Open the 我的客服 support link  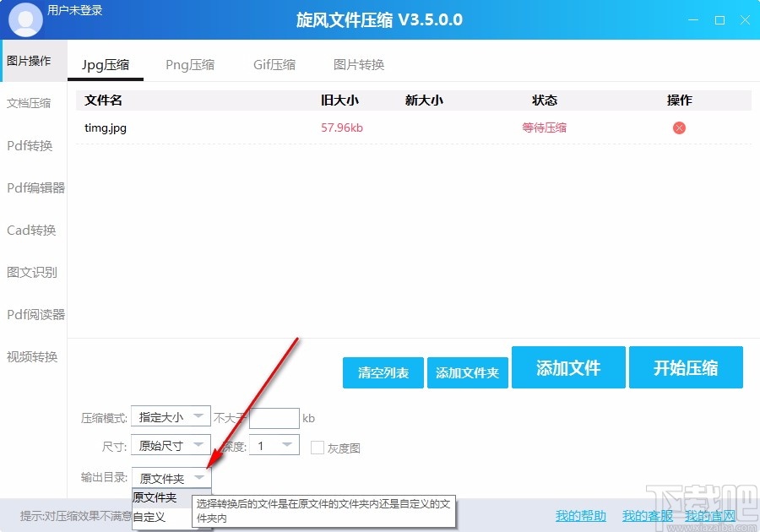coord(648,516)
